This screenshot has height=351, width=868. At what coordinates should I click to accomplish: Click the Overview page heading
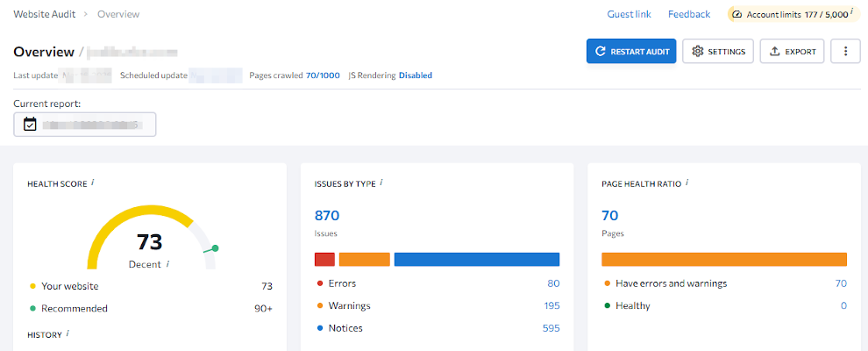[44, 52]
